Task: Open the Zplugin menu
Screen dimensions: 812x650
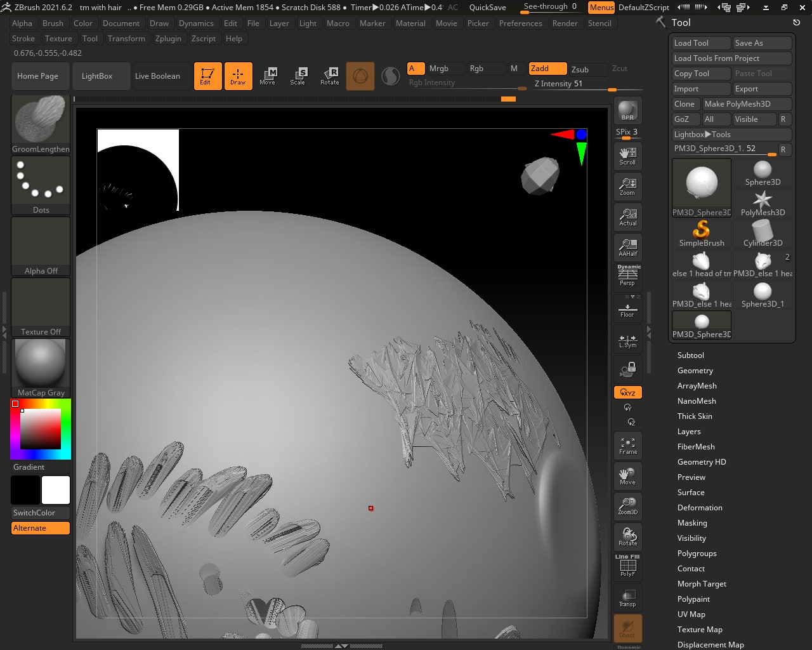Action: pos(168,39)
